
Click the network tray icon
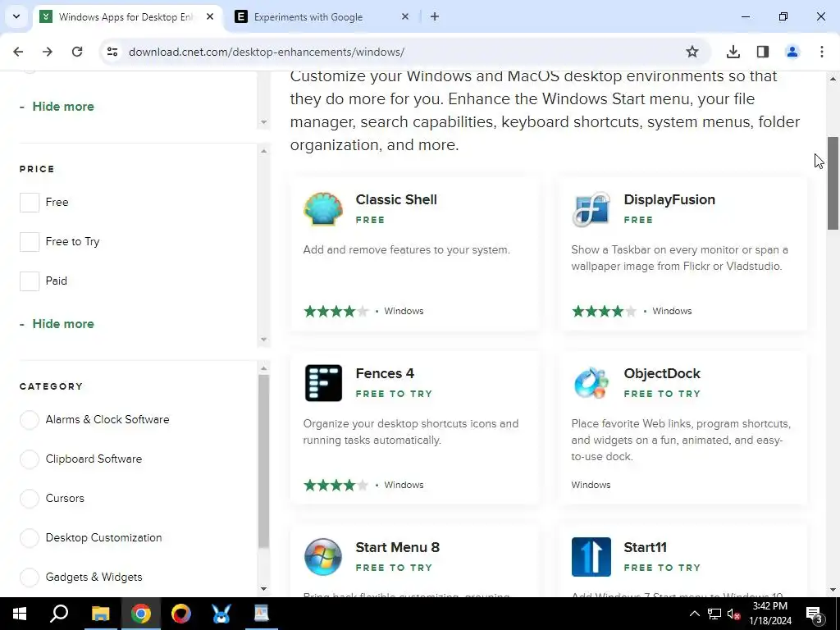click(x=714, y=614)
